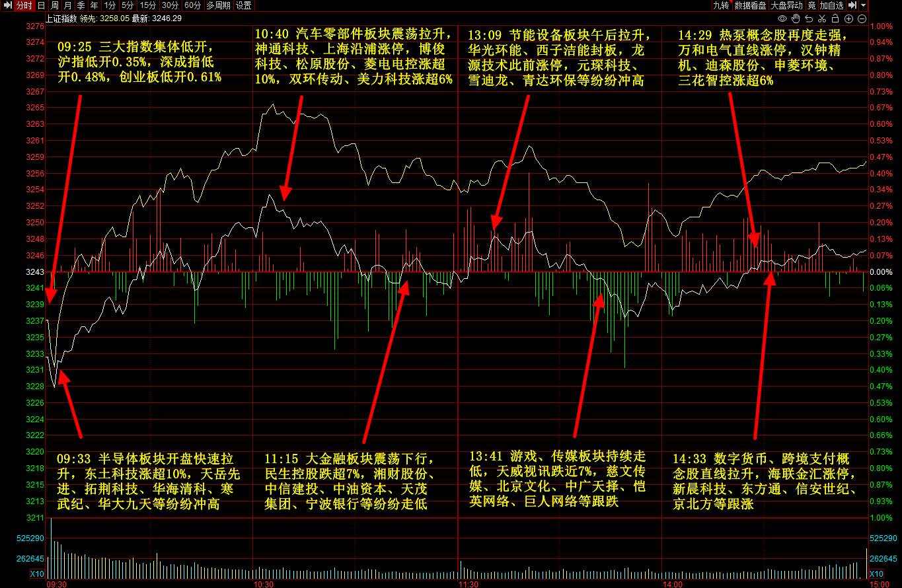Open 大盘异动 market movement panel
Viewport: 902px width, 588px height.
pyautogui.click(x=786, y=5)
